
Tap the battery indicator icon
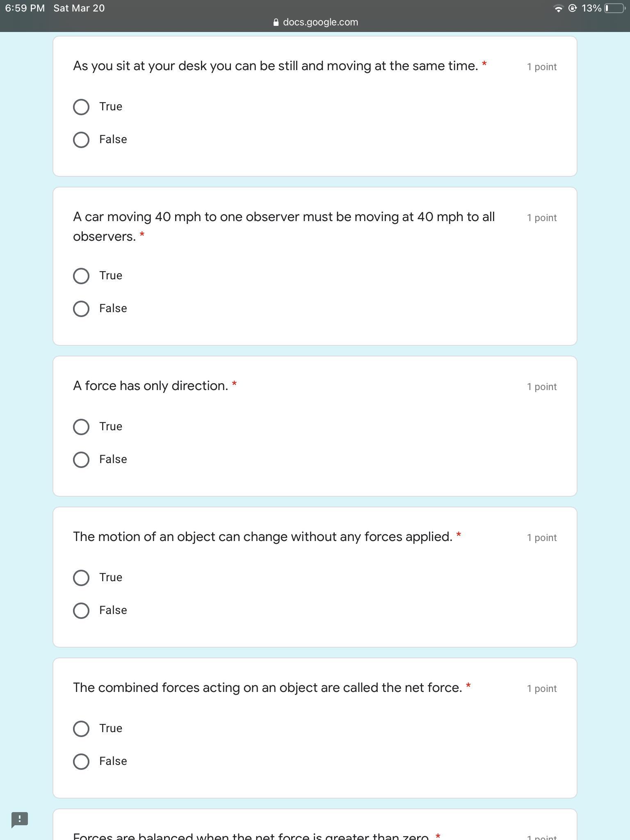point(614,8)
